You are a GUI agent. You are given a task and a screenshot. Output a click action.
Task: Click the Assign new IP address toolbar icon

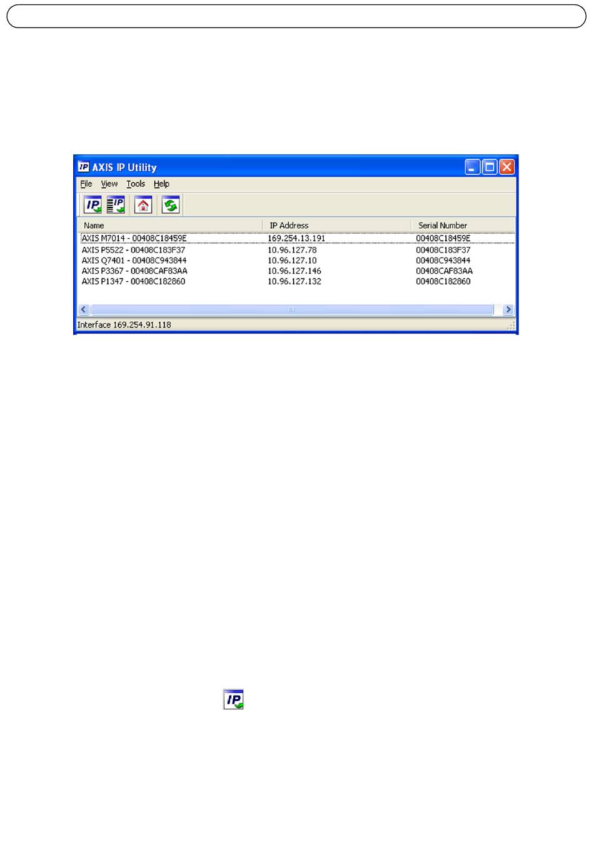93,204
